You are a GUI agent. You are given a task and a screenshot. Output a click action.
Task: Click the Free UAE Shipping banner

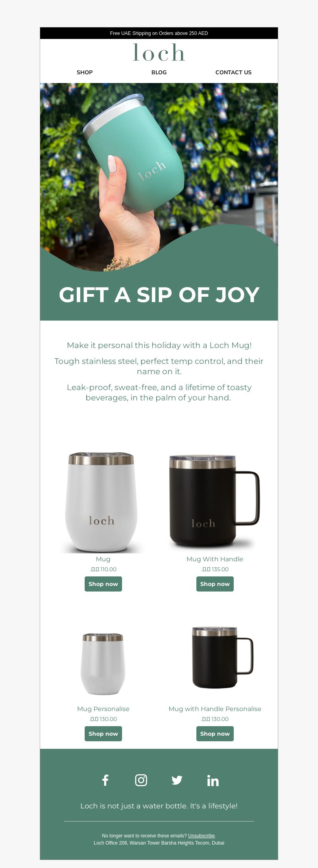click(159, 33)
